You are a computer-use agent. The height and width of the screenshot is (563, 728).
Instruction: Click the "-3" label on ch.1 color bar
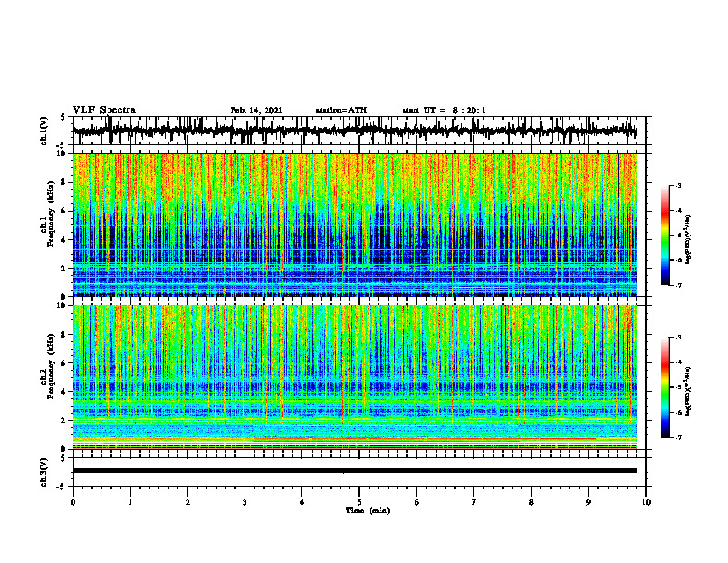pyautogui.click(x=678, y=185)
